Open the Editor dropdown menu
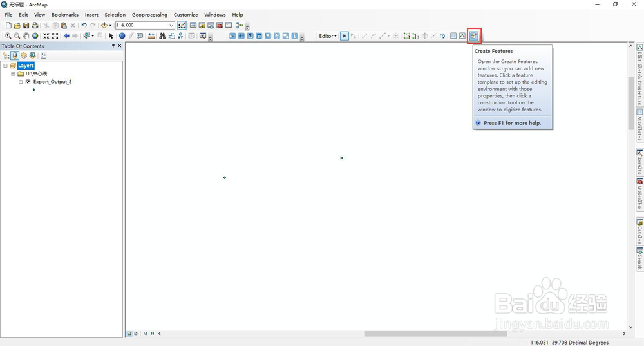The width and height of the screenshot is (644, 346). pyautogui.click(x=328, y=36)
